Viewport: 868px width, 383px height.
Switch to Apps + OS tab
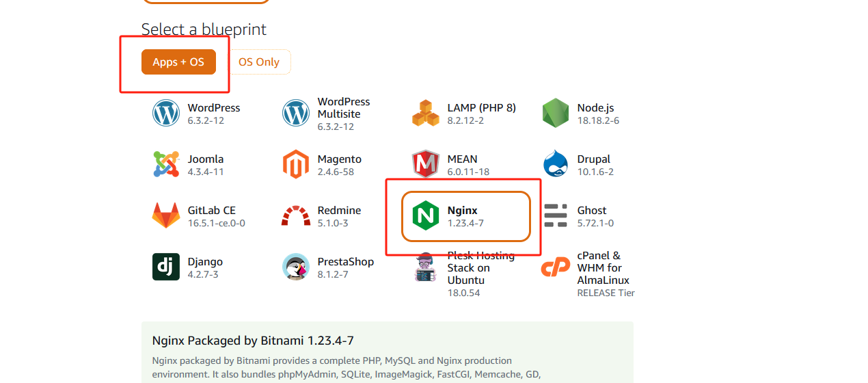[x=178, y=62]
